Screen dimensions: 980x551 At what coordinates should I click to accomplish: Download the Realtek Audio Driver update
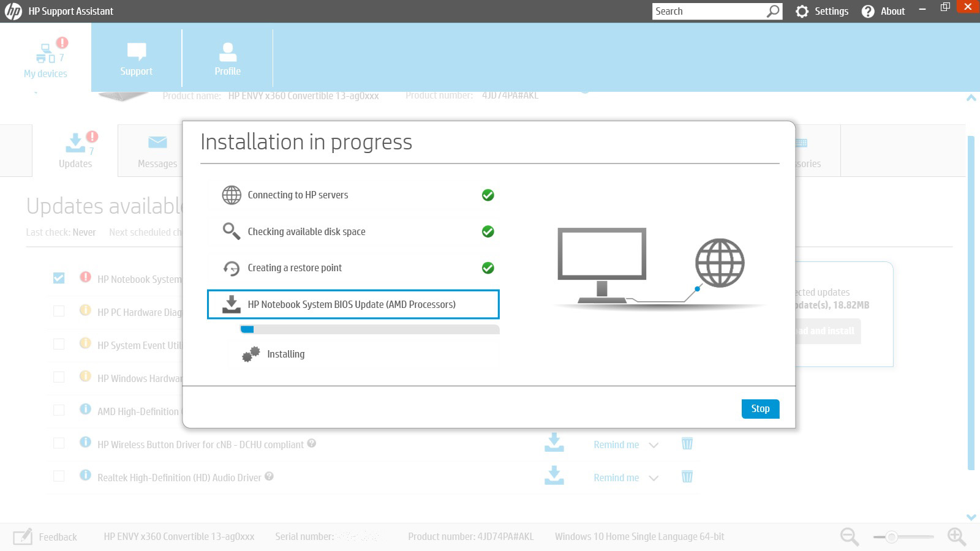coord(554,476)
